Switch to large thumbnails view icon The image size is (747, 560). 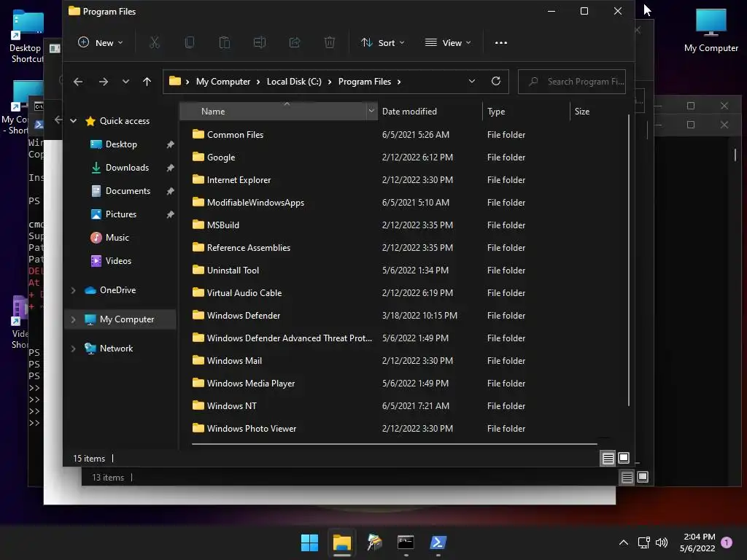(624, 458)
